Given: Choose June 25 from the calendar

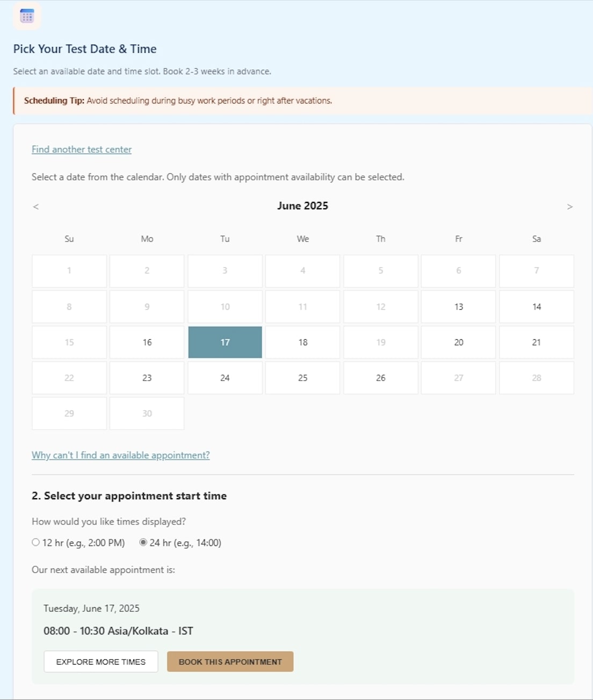Looking at the screenshot, I should click(x=302, y=377).
